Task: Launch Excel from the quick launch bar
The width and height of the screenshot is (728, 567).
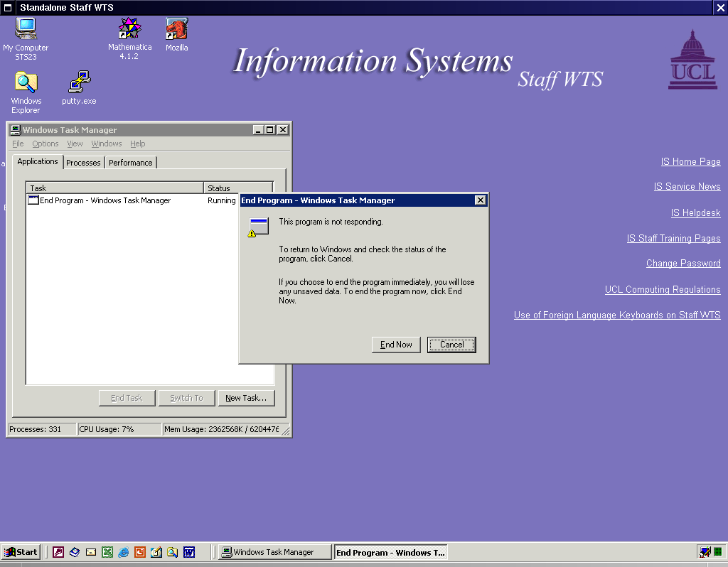Action: pos(107,552)
